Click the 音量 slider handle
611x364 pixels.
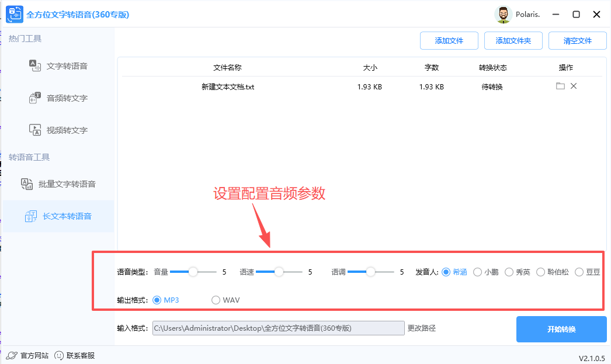(193, 272)
